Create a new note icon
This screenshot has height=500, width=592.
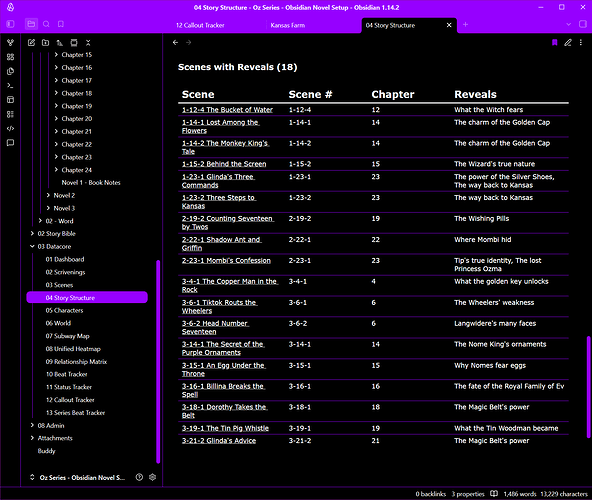point(31,43)
